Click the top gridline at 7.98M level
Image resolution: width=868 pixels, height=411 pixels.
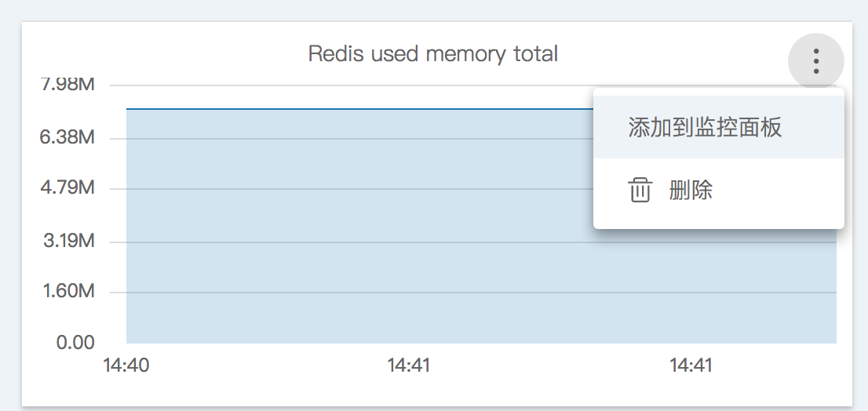(x=353, y=85)
